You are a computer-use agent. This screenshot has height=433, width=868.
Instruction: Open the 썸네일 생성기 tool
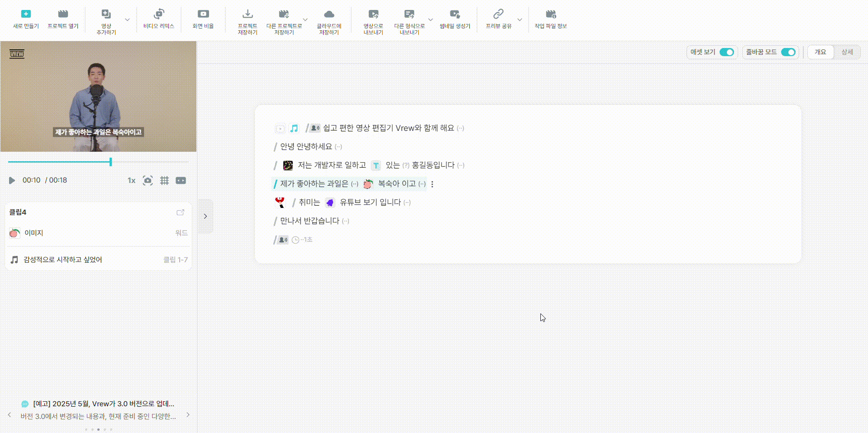pyautogui.click(x=455, y=19)
